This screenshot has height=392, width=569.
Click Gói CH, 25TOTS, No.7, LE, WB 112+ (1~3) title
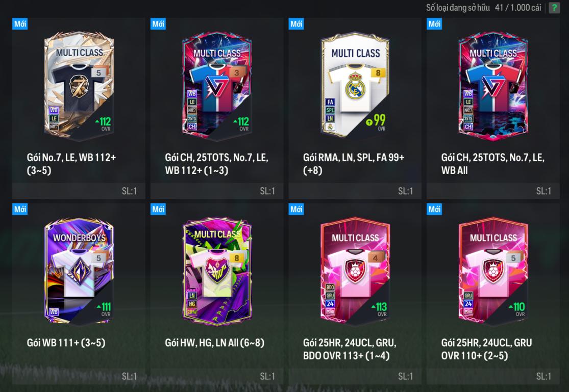tap(217, 164)
